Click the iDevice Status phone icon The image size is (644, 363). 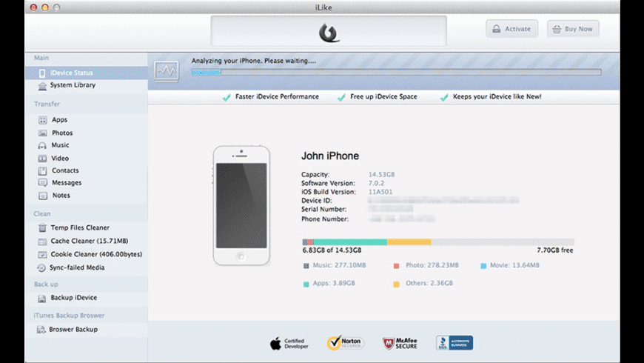click(x=42, y=73)
